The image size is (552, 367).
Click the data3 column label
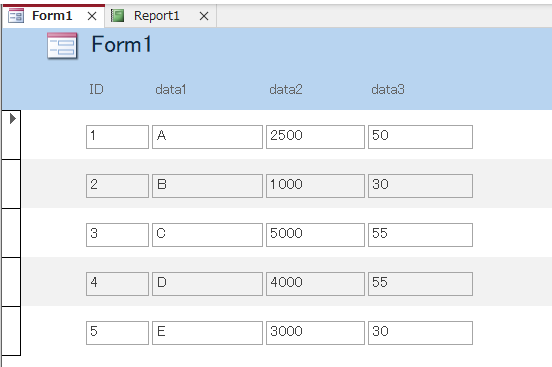[x=388, y=89]
